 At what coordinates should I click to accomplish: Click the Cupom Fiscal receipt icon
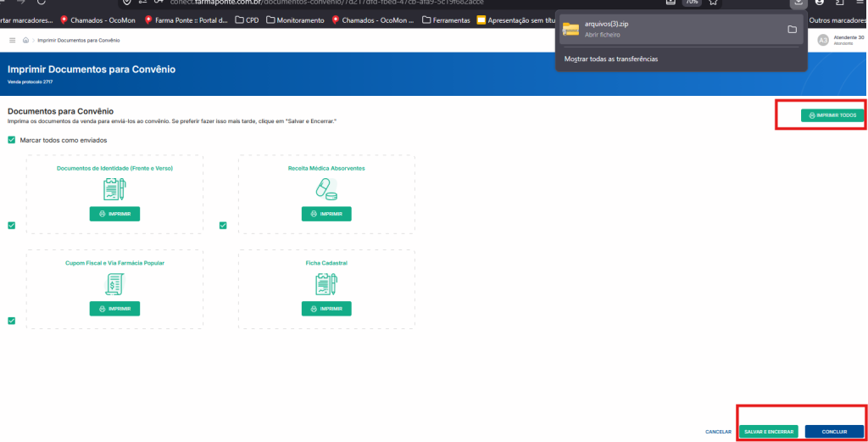tap(114, 284)
